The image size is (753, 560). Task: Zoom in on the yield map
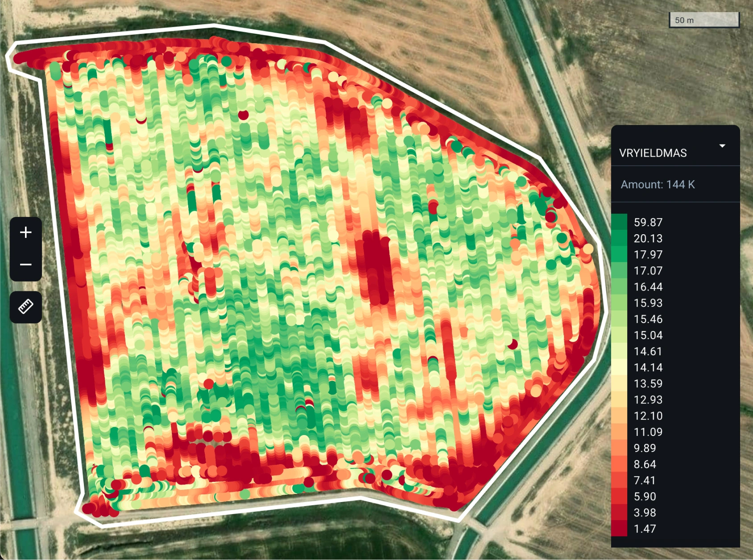pyautogui.click(x=26, y=232)
